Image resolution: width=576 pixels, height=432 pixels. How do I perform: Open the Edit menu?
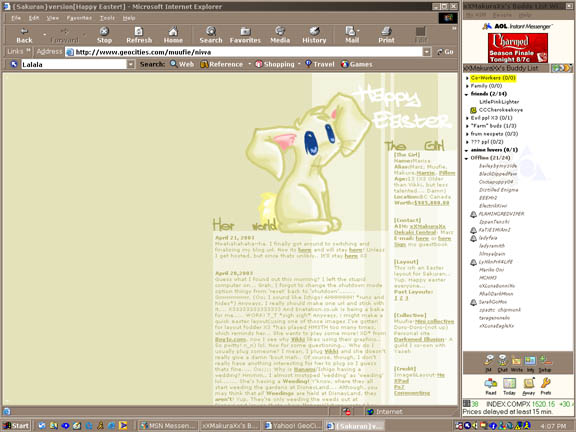tap(34, 18)
